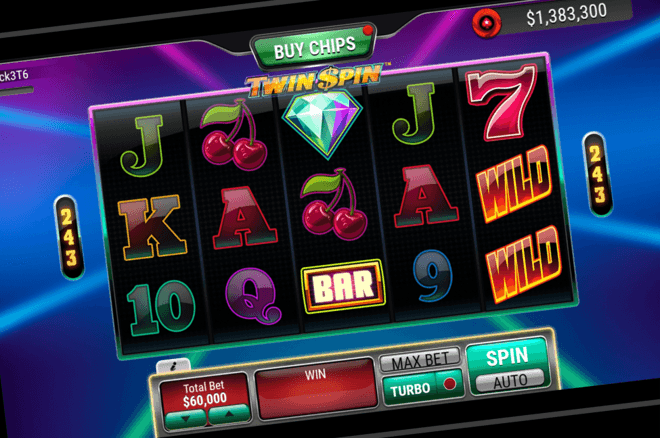Hit the green SPIN button
The image size is (660, 438).
(x=507, y=356)
